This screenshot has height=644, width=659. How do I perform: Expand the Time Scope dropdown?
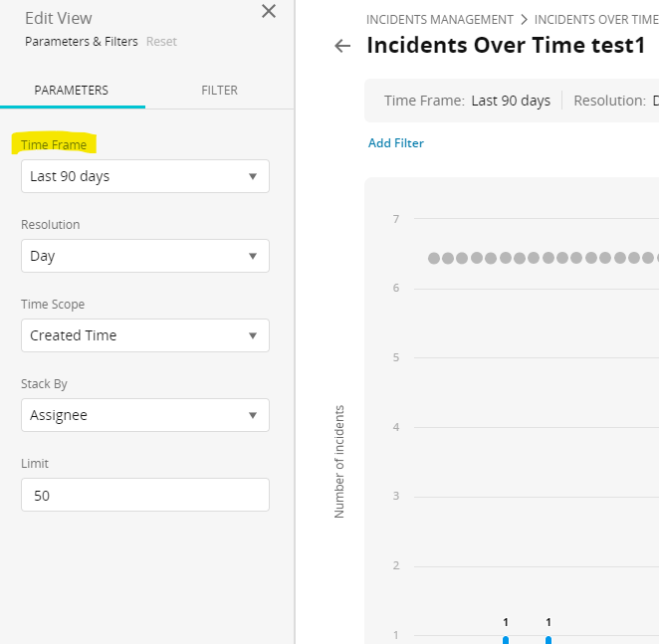pyautogui.click(x=144, y=335)
